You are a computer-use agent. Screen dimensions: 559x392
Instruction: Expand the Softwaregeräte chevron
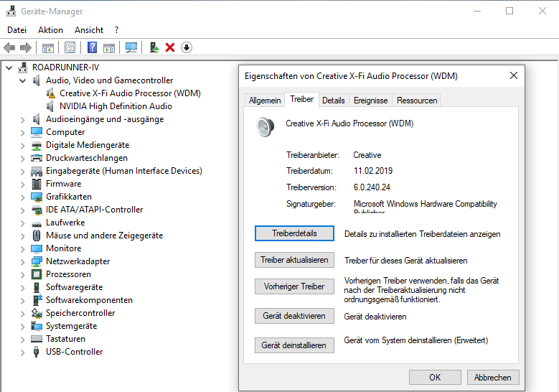tap(23, 287)
